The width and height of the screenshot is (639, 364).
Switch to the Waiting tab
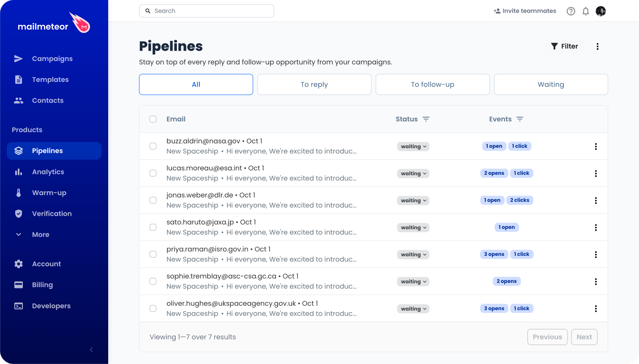point(551,84)
